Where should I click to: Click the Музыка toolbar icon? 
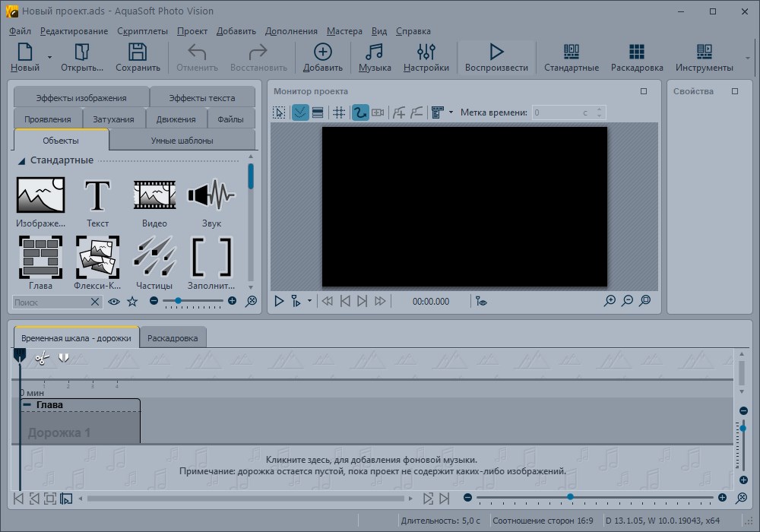pos(374,57)
